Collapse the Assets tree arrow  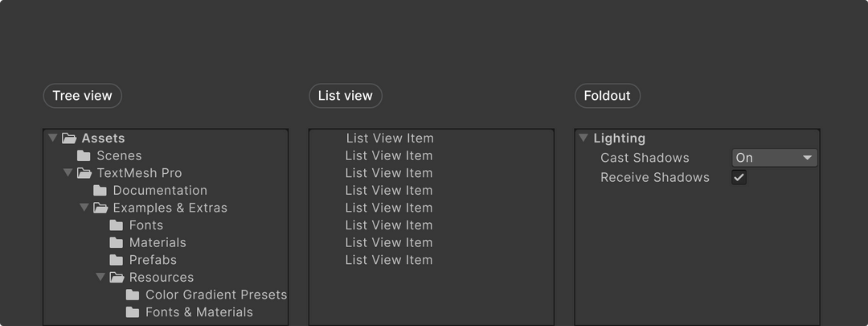(x=53, y=138)
